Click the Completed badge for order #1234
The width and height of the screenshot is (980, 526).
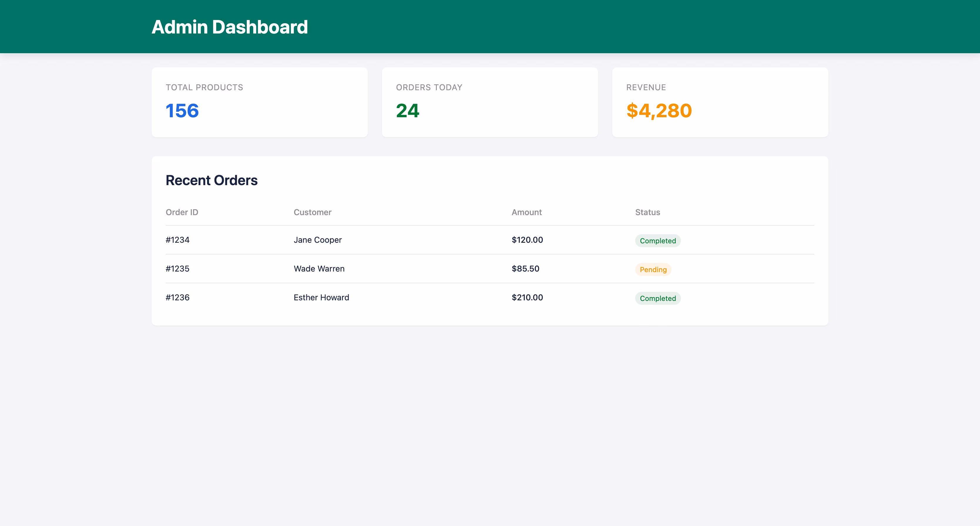[658, 241]
